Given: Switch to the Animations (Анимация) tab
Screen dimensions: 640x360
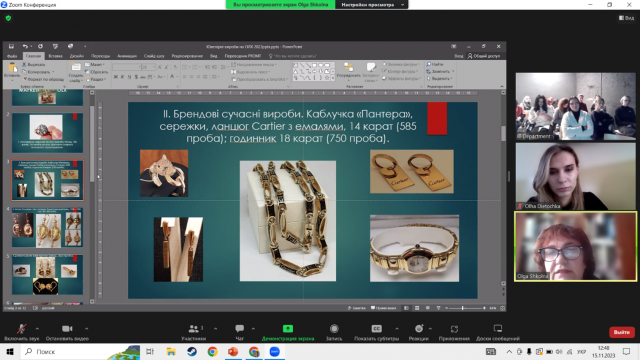Looking at the screenshot, I should 127,56.
